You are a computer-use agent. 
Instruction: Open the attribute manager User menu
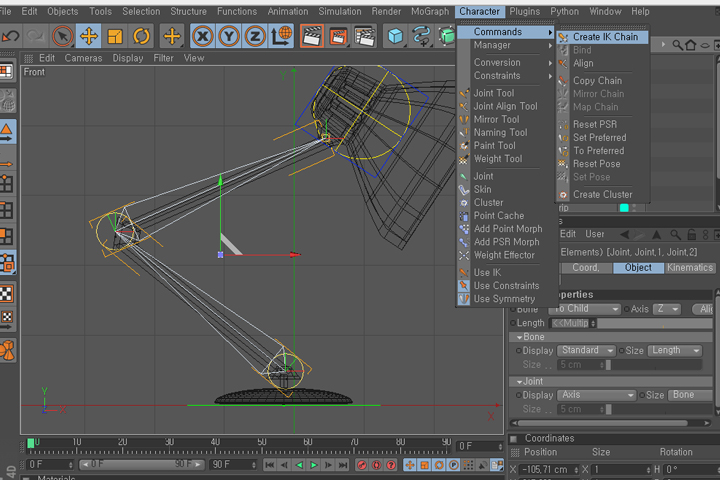[x=595, y=234]
